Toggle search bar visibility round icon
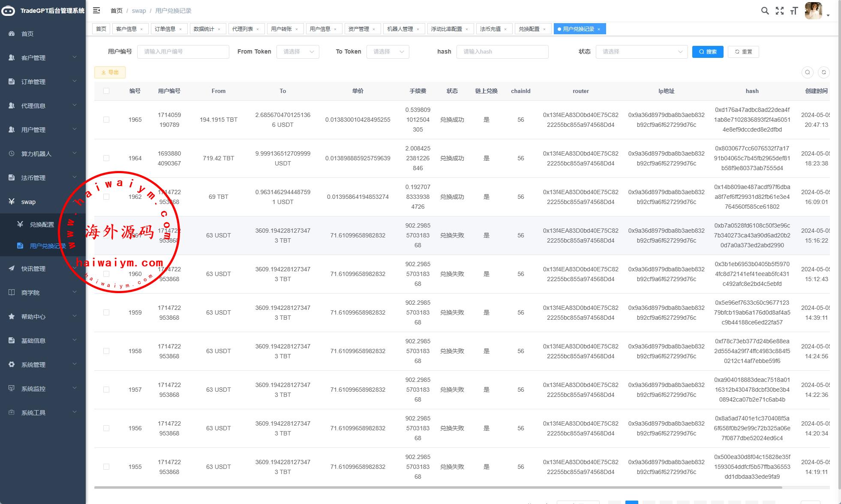The height and width of the screenshot is (504, 841). [807, 72]
